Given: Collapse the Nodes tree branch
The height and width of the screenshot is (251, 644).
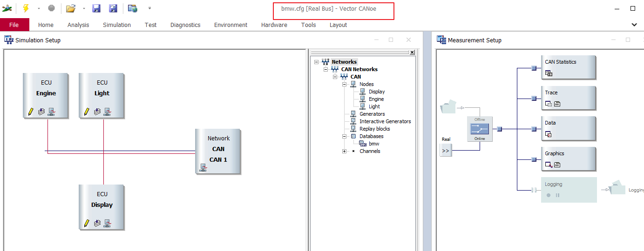Looking at the screenshot, I should click(344, 84).
